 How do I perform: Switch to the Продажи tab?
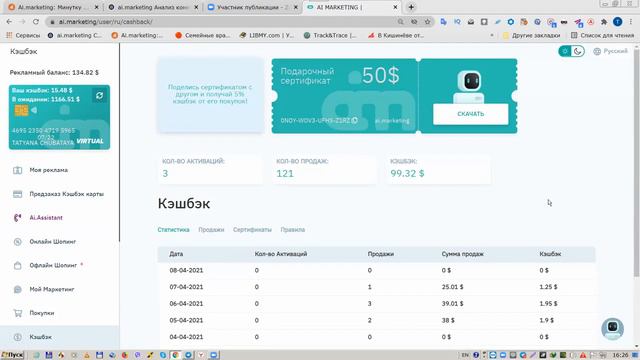[x=211, y=230]
